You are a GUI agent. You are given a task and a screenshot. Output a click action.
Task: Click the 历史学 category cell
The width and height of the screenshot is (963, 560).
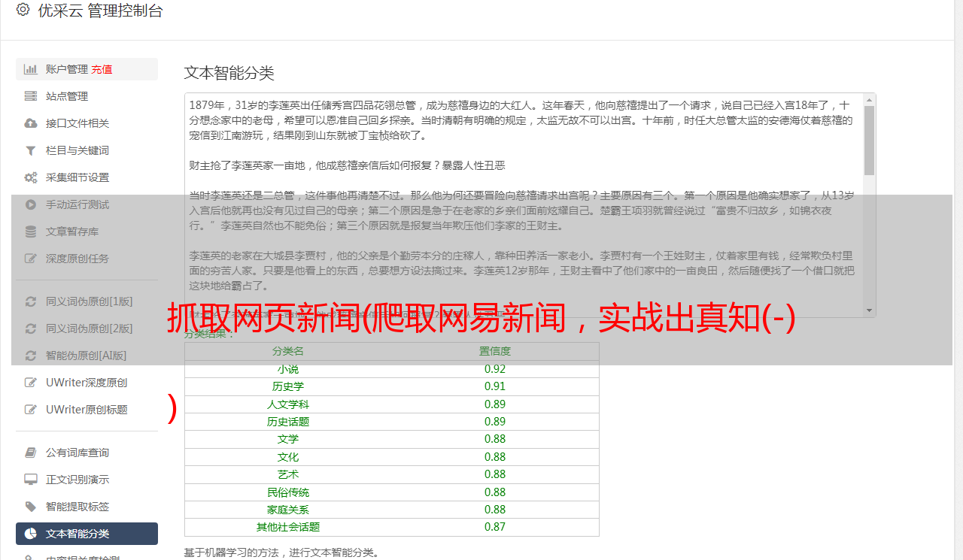pyautogui.click(x=288, y=386)
